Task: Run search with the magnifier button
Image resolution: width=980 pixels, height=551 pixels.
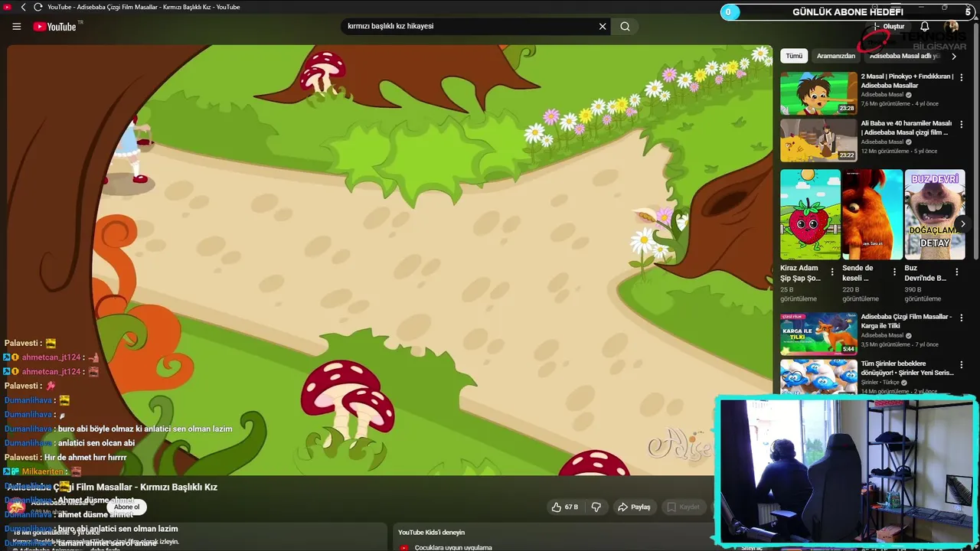Action: coord(625,26)
